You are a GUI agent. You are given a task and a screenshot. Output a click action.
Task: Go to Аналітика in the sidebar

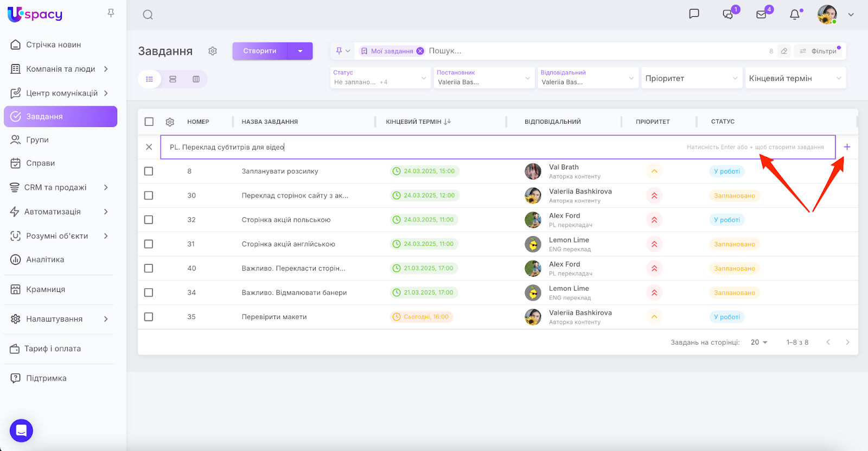tap(45, 260)
